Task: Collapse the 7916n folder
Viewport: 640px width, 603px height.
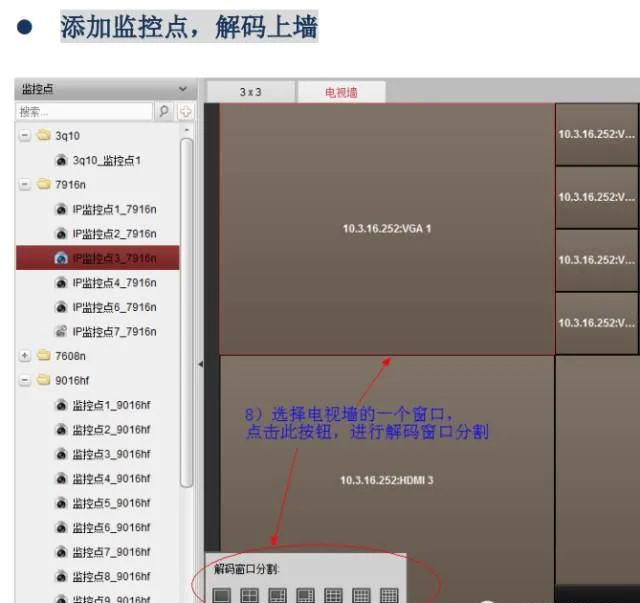Action: [25, 185]
